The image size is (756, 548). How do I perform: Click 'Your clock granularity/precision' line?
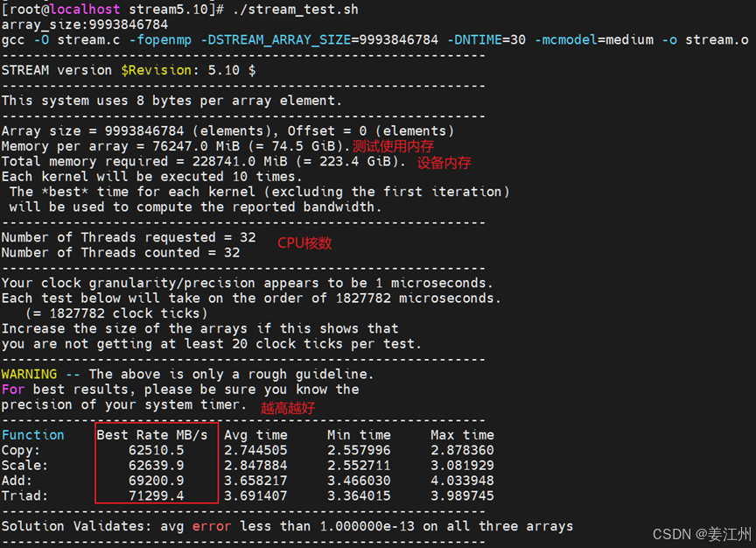[x=248, y=283]
